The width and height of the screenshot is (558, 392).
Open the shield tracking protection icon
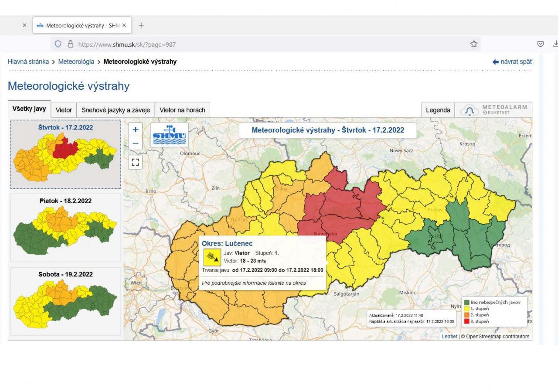(58, 44)
